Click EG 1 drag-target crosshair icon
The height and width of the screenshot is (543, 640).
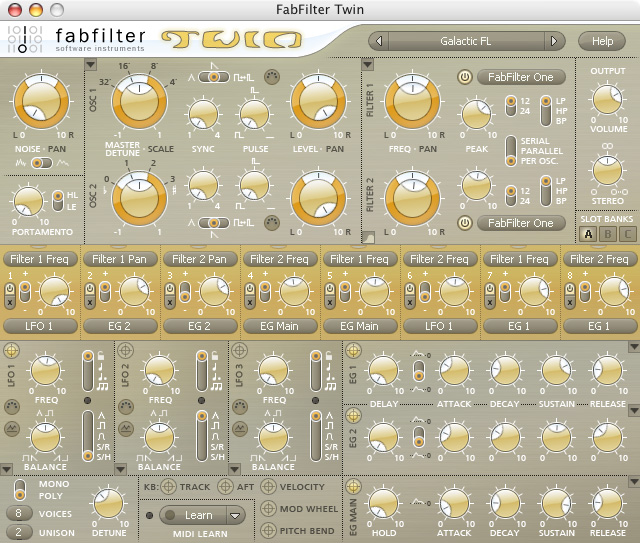click(353, 350)
